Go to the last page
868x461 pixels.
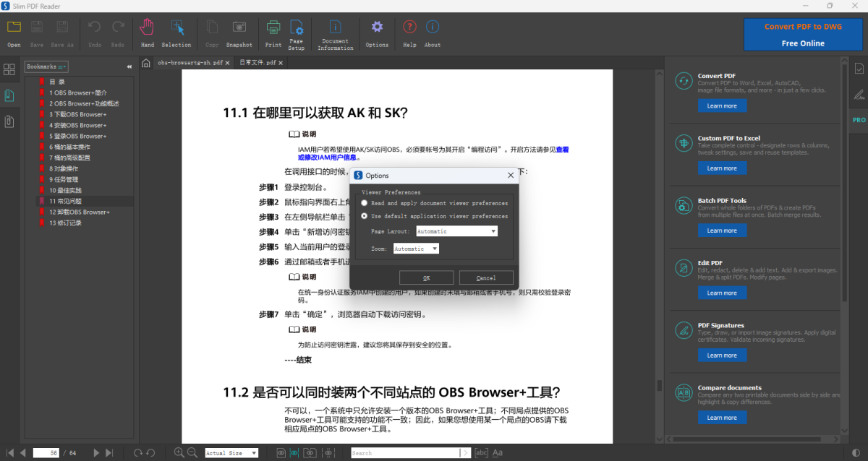tap(109, 453)
